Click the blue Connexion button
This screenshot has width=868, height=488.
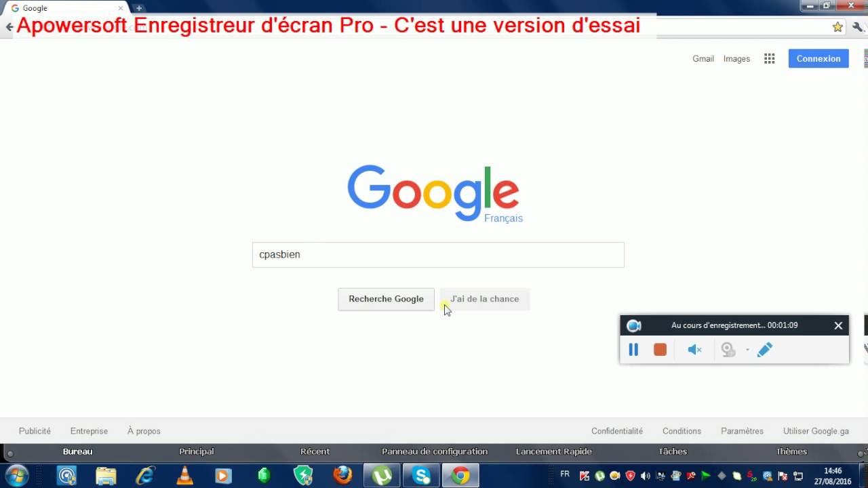click(818, 58)
